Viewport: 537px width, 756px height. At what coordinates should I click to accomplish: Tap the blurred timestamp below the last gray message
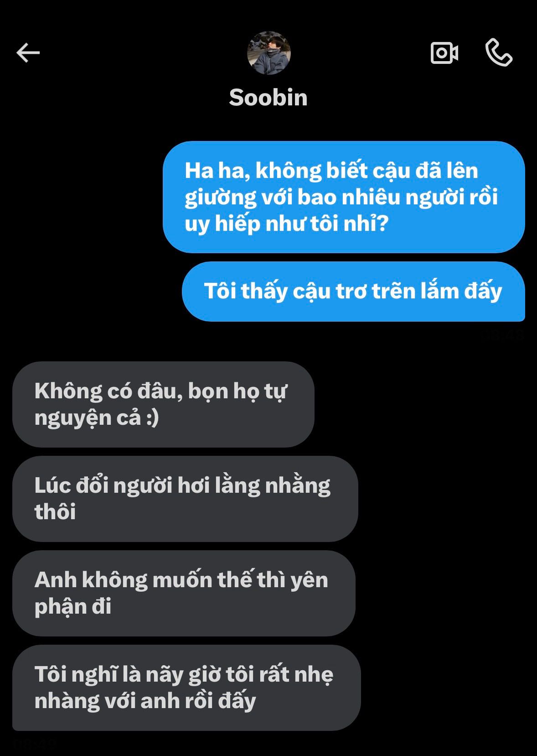click(x=35, y=743)
